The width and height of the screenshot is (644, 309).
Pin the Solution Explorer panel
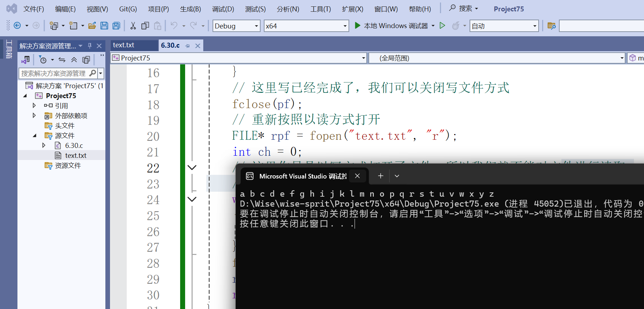[x=90, y=46]
